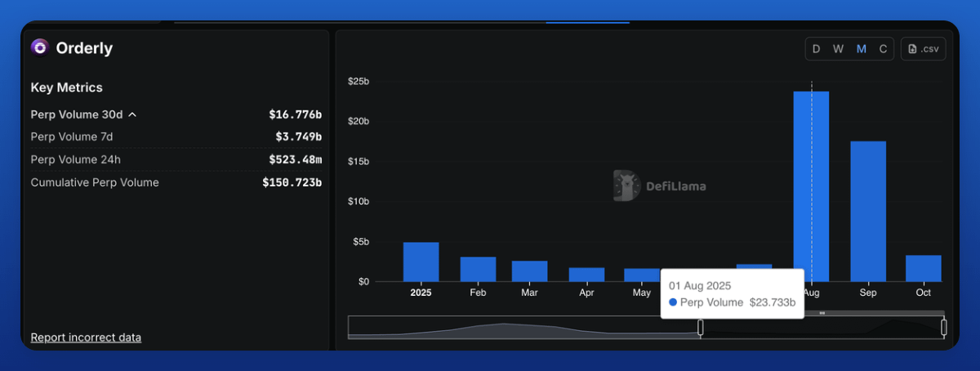Click the Sep axis label
Viewport: 980px width, 371px height.
click(868, 293)
